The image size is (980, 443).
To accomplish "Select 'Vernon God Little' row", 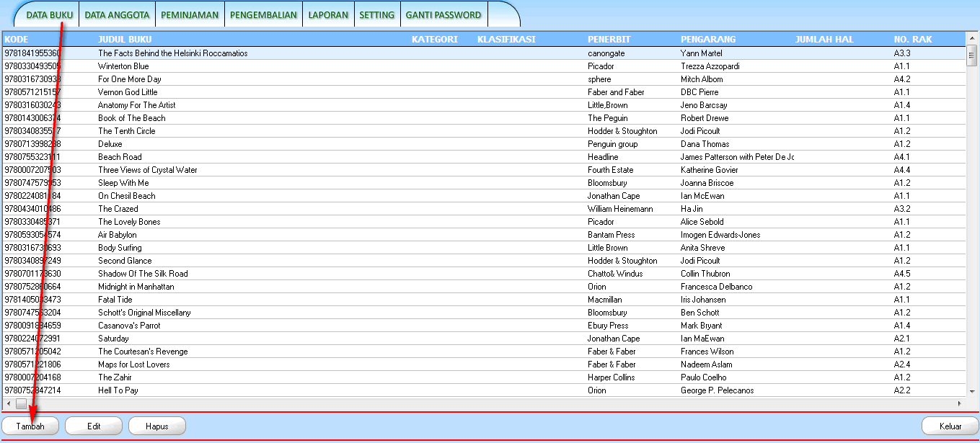I will click(484, 92).
